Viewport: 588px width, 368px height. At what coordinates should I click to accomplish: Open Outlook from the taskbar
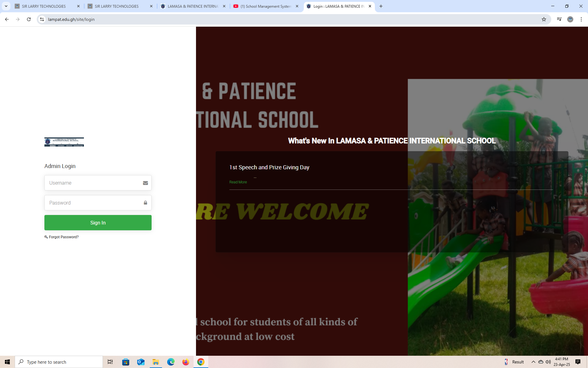point(141,362)
